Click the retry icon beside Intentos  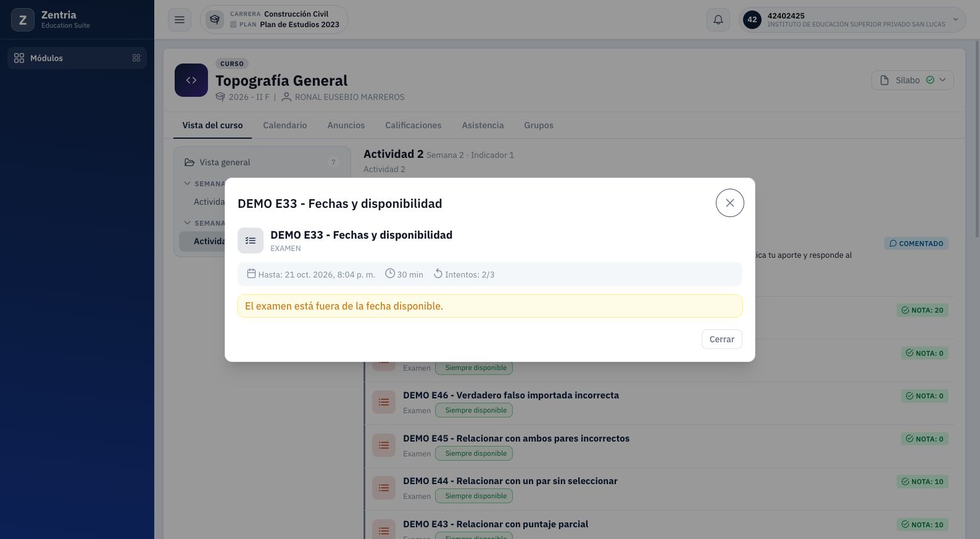tap(438, 273)
